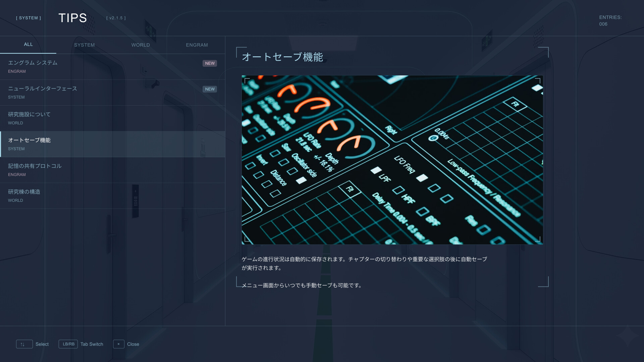Select the 研究棟の構造 entry
Screen dimensions: 644x362
[101, 196]
